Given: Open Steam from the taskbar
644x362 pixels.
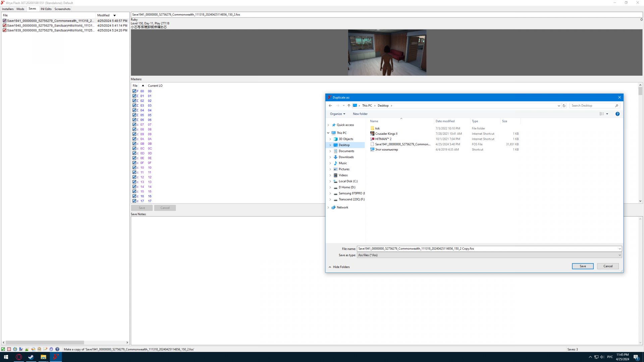Looking at the screenshot, I should click(31, 357).
